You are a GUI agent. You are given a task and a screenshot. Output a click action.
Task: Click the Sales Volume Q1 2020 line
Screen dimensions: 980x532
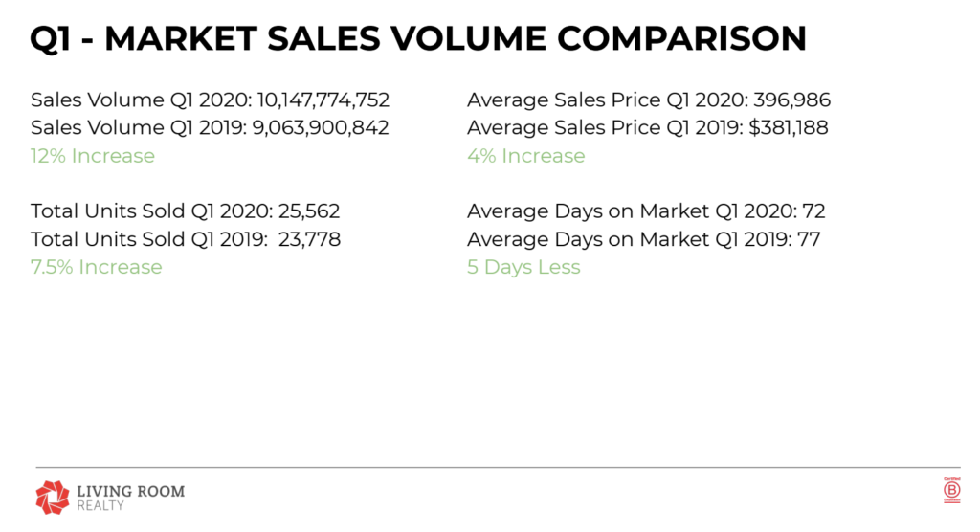tap(210, 100)
